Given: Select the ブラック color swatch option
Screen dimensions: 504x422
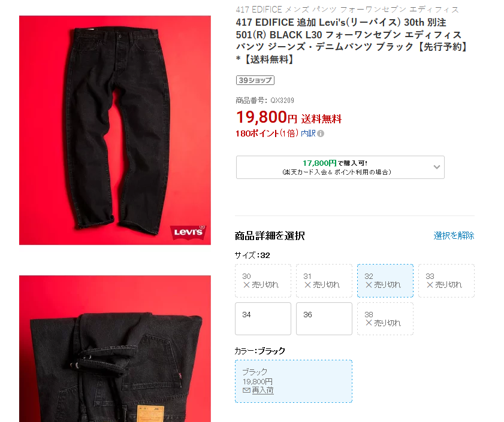Looking at the screenshot, I should (x=294, y=381).
